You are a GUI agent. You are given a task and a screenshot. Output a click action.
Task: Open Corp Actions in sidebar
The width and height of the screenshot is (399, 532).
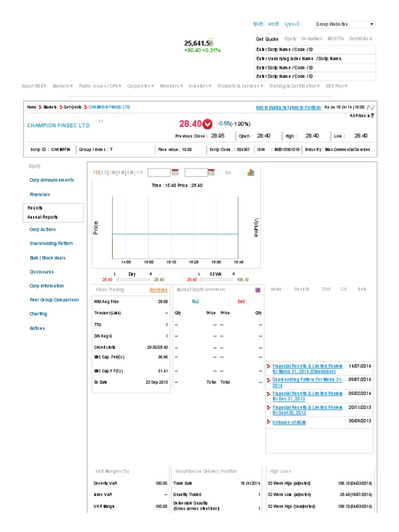[43, 229]
